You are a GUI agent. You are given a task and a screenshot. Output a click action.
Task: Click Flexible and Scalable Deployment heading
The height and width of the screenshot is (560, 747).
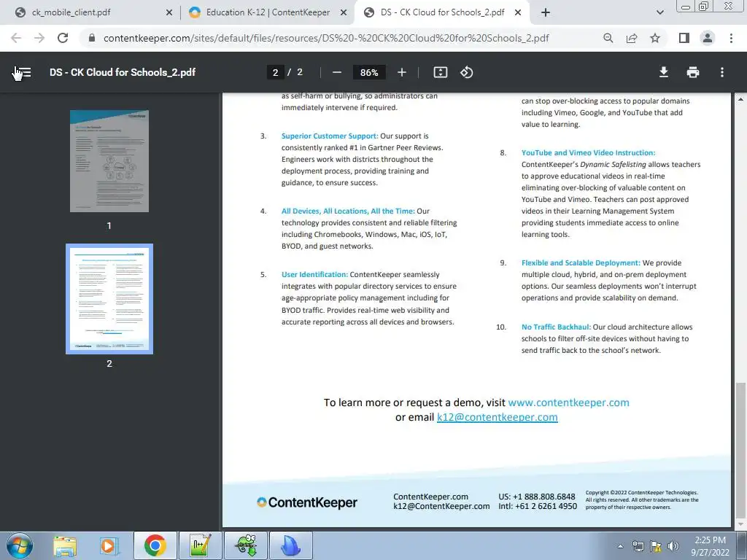[x=581, y=262]
